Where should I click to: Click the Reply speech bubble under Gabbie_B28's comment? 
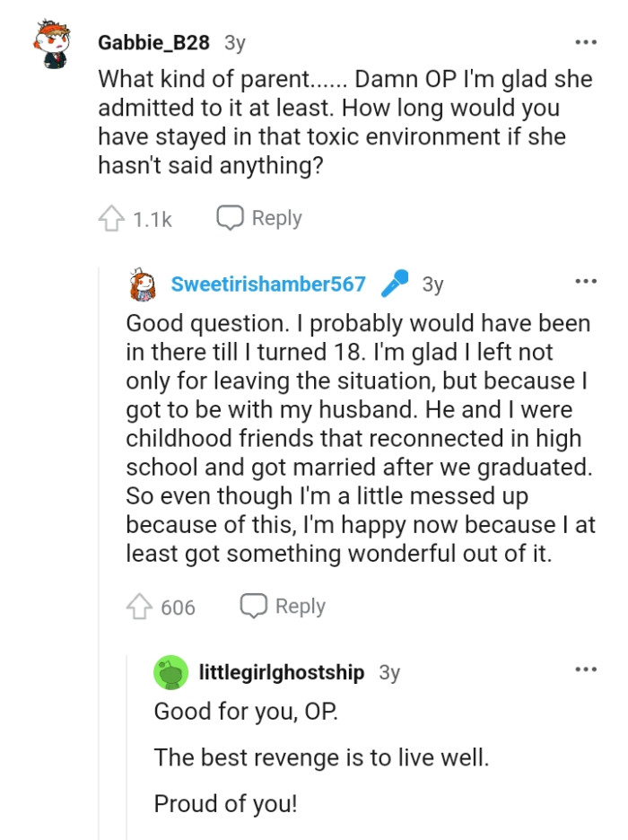pyautogui.click(x=230, y=216)
